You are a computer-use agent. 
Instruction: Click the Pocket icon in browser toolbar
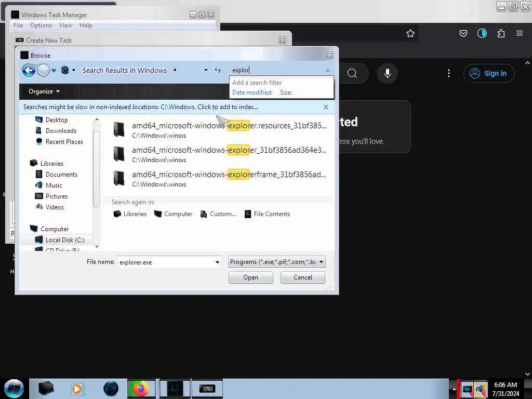(x=463, y=33)
